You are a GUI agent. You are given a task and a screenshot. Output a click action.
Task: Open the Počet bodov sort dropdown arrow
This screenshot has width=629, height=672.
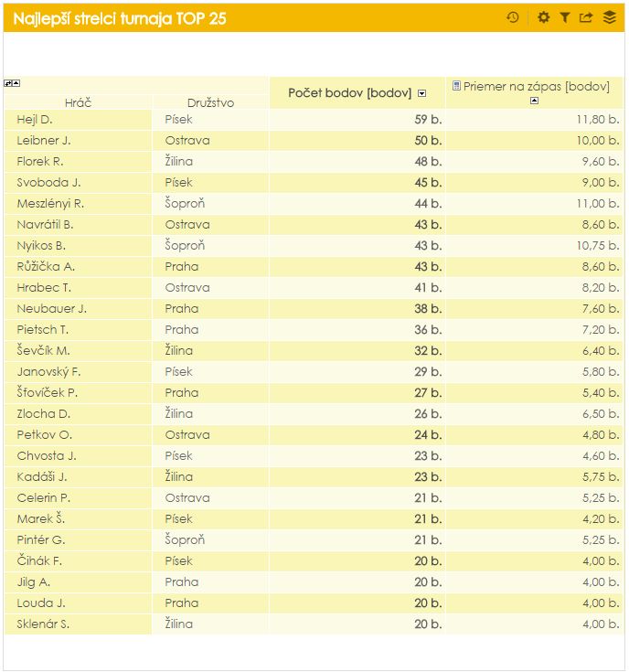point(421,93)
